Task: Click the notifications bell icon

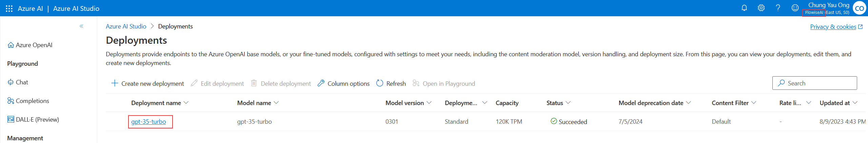Action: coord(744,8)
